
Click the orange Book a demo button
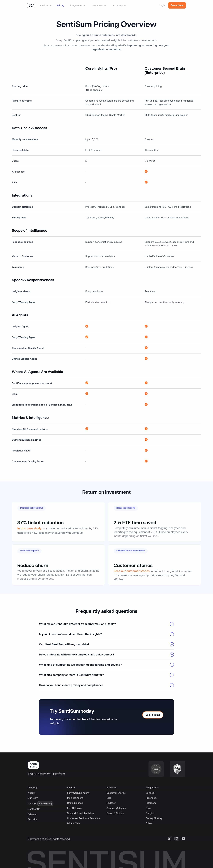point(177,5)
